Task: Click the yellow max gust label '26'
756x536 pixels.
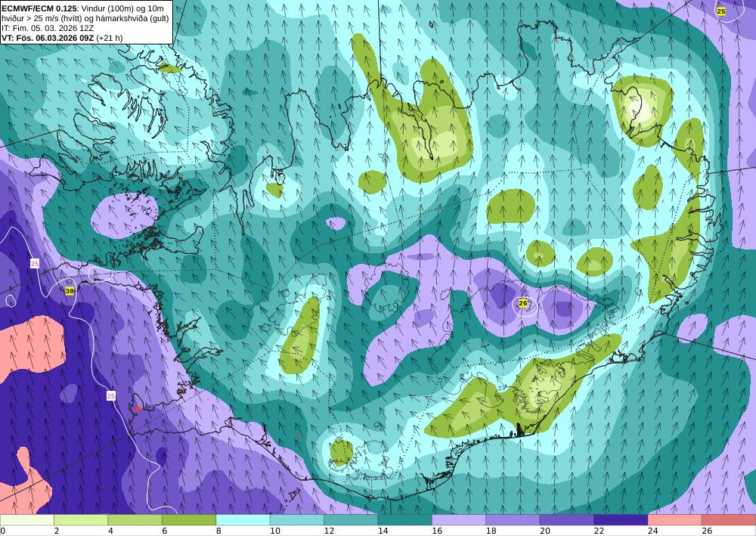Action: [523, 303]
